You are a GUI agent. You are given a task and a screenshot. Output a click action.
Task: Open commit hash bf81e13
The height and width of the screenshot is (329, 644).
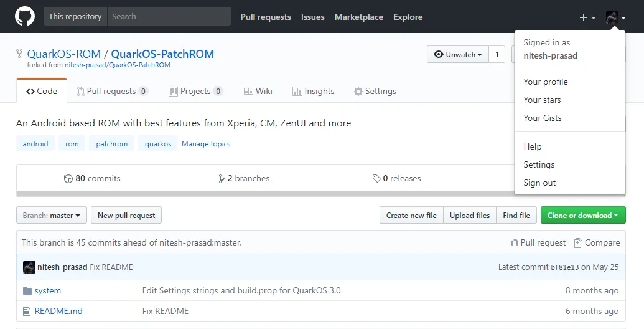click(x=564, y=267)
